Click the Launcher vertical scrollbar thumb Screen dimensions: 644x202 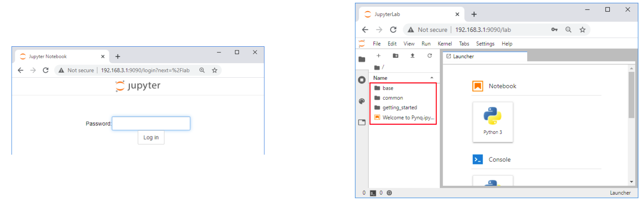pos(631,95)
